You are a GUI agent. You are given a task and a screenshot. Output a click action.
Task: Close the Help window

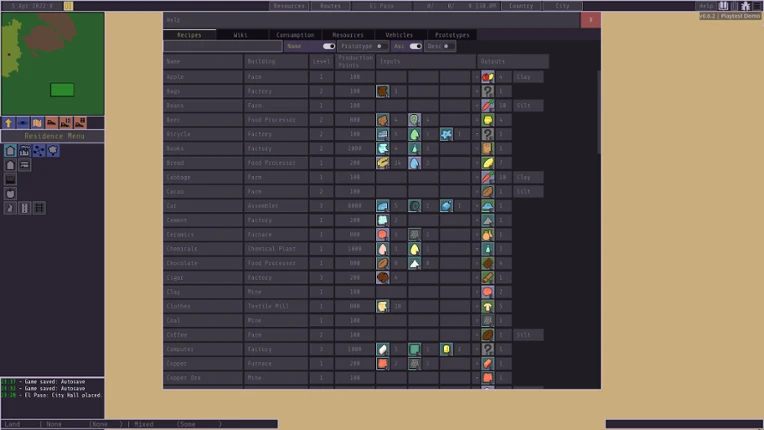(591, 20)
